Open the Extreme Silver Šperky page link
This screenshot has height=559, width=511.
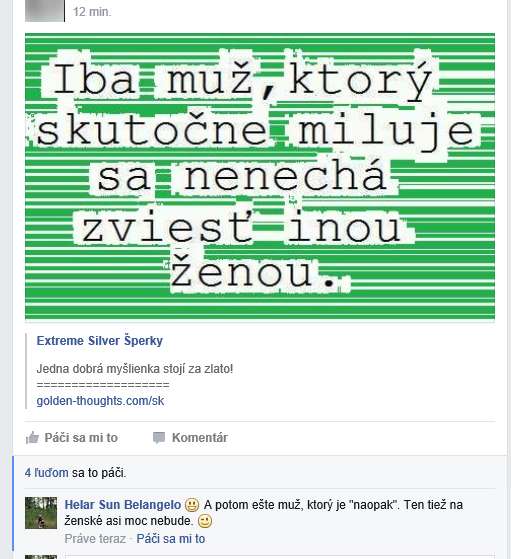coord(99,340)
